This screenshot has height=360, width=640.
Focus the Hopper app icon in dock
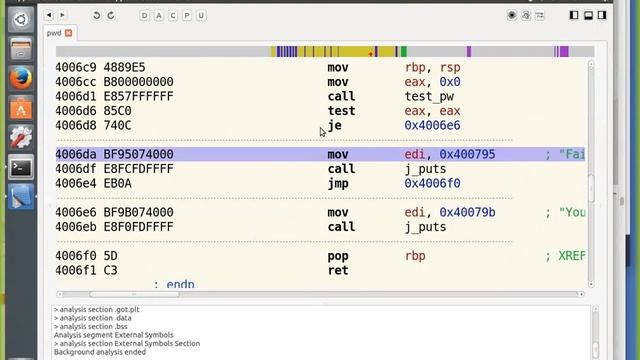click(x=20, y=196)
